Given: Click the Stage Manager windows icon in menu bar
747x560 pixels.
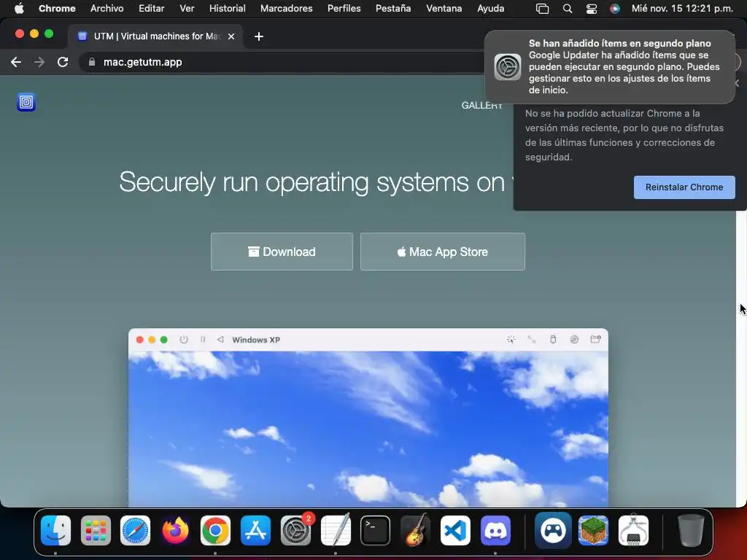Looking at the screenshot, I should pos(542,8).
